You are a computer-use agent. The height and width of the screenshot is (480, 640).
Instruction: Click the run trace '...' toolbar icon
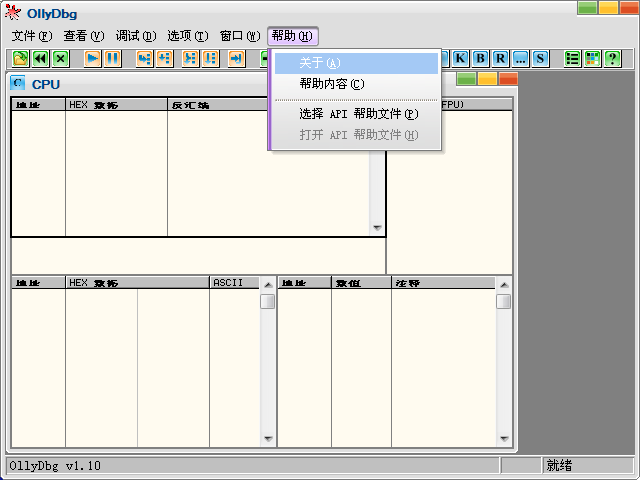click(x=520, y=59)
